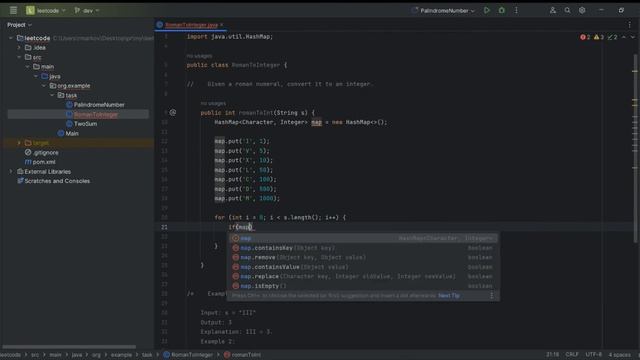Collapse the leetcode root folder
Viewport: 640px width, 360px height.
coord(11,38)
